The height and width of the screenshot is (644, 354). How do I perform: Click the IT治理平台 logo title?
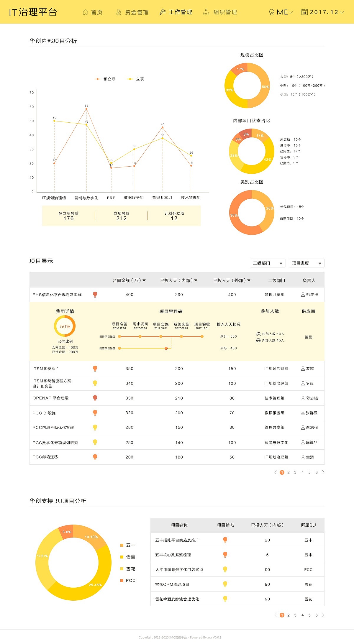click(x=33, y=12)
